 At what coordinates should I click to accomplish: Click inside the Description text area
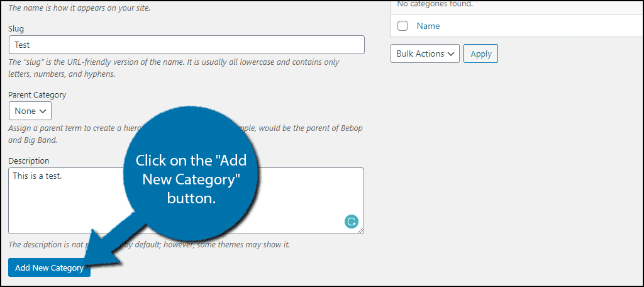pyautogui.click(x=186, y=201)
